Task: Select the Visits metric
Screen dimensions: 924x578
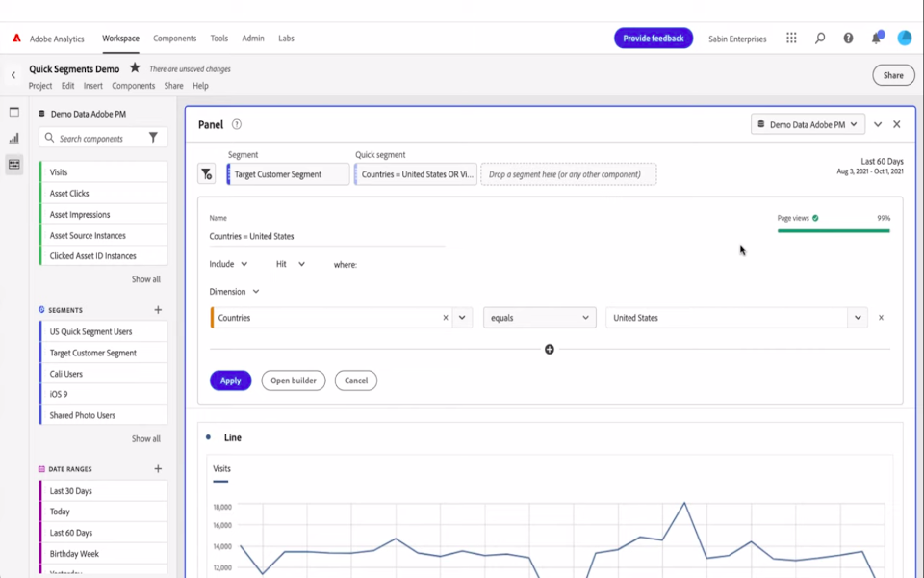Action: pyautogui.click(x=103, y=171)
